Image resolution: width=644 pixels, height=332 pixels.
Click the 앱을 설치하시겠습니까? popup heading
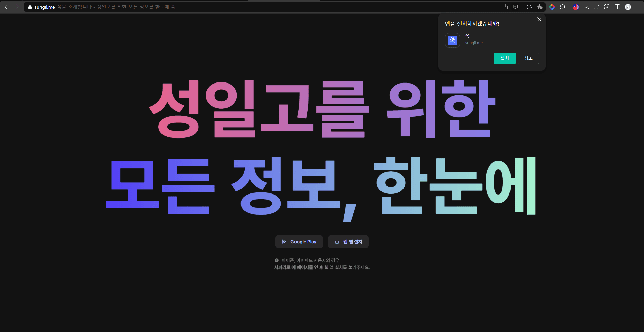click(472, 24)
